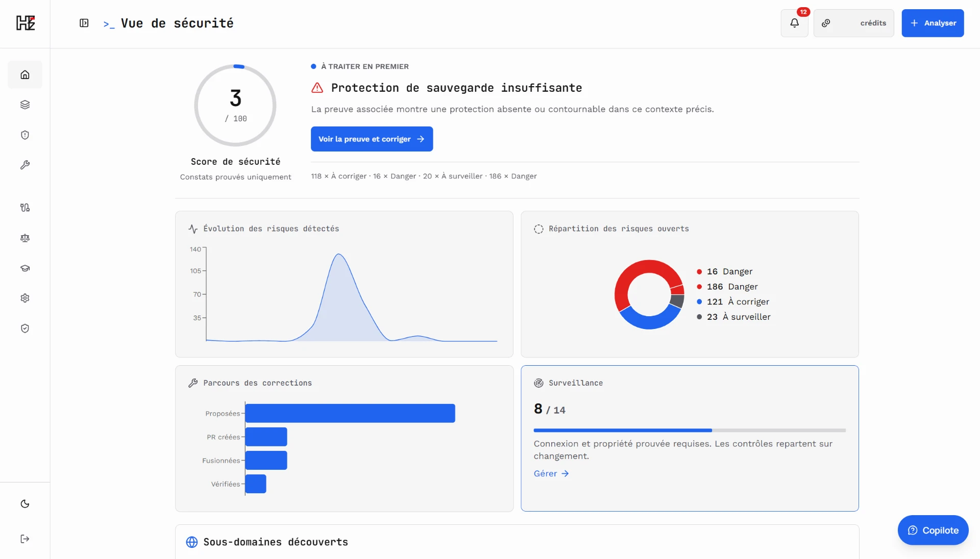Click the credits button
The image size is (980, 559).
[854, 23]
